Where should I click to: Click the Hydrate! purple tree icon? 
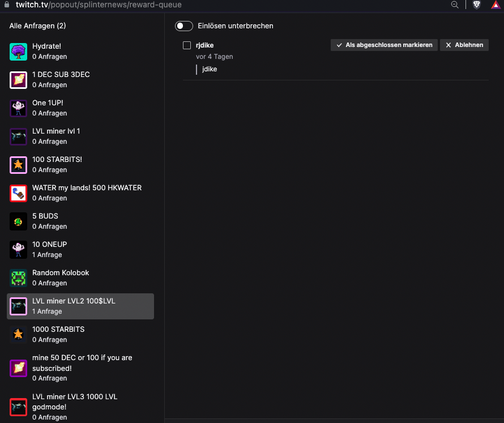point(18,52)
